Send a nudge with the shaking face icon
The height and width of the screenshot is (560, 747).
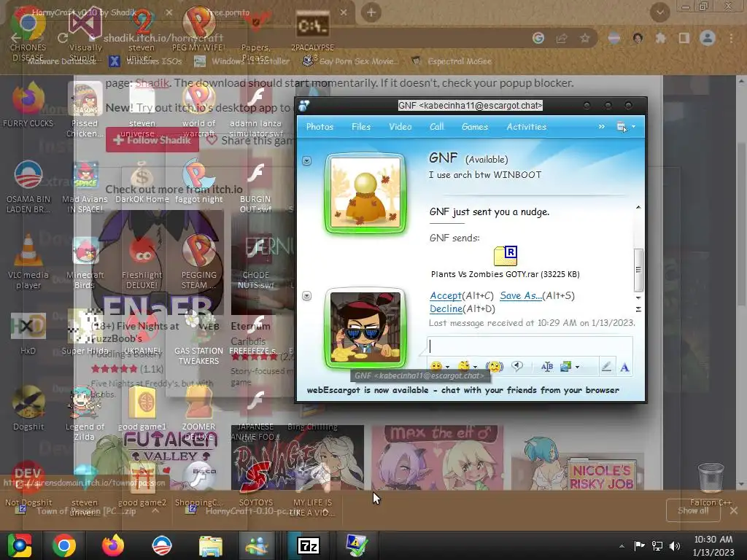point(495,367)
